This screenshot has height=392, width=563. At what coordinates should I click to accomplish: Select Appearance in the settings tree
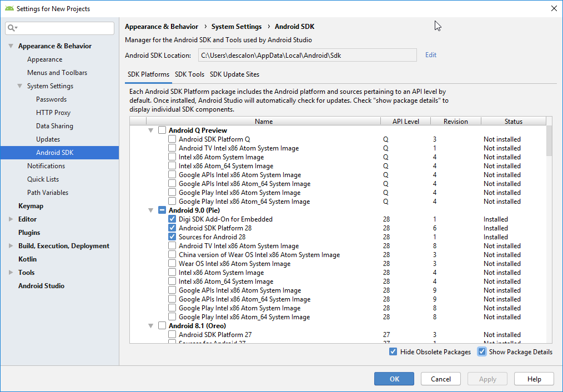click(44, 59)
